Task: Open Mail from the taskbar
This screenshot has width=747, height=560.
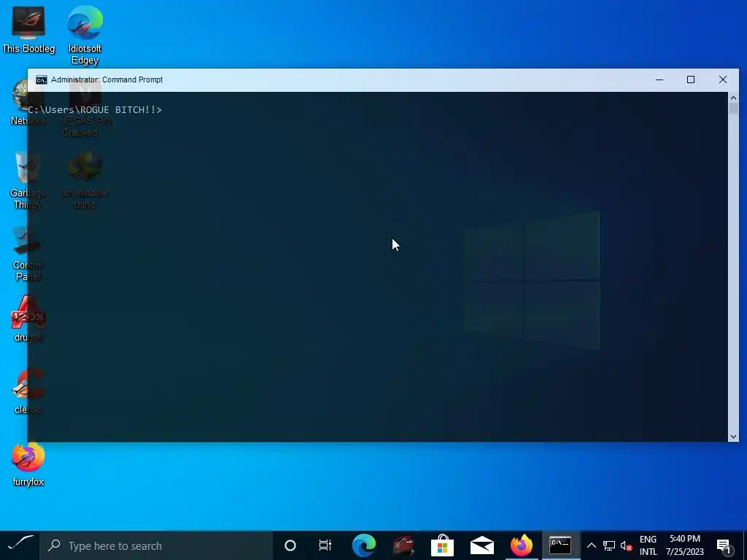Action: pyautogui.click(x=481, y=545)
